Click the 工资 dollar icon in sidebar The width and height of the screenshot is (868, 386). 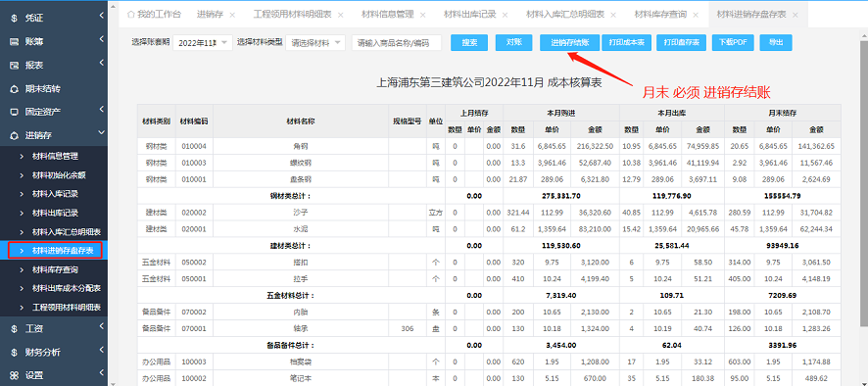click(x=14, y=329)
